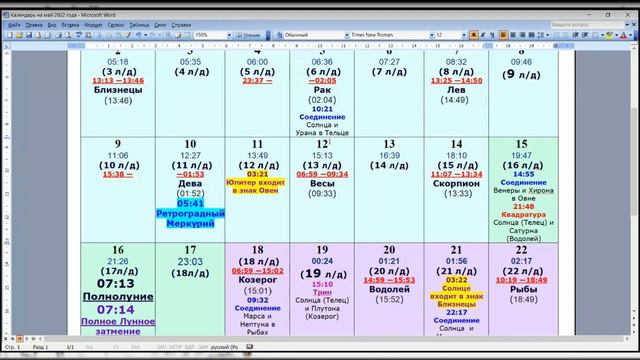Screen dimensions: 640x360
Task: Toggle ВДЛ extend selection indicator
Action: pyautogui.click(x=189, y=347)
